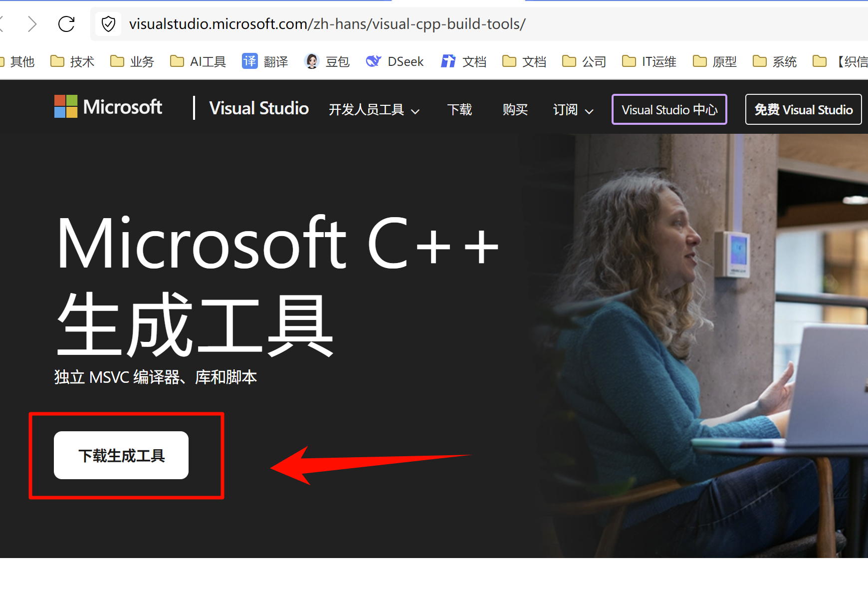Expand the 订阅 dropdown menu
Image resolution: width=868 pixels, height=589 pixels.
(573, 110)
